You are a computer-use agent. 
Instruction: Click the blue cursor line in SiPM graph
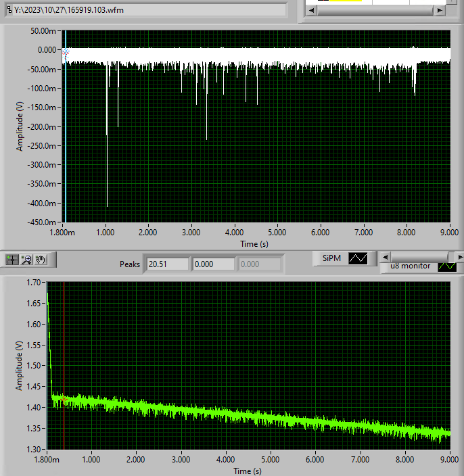coord(66,137)
